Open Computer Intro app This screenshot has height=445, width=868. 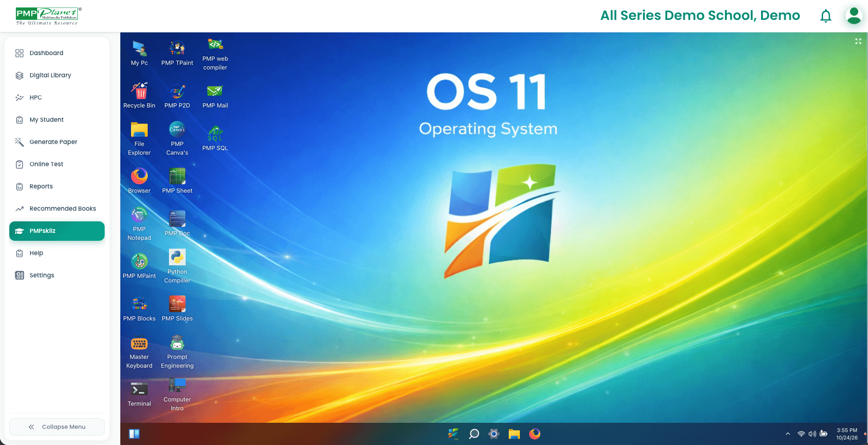coord(177,395)
